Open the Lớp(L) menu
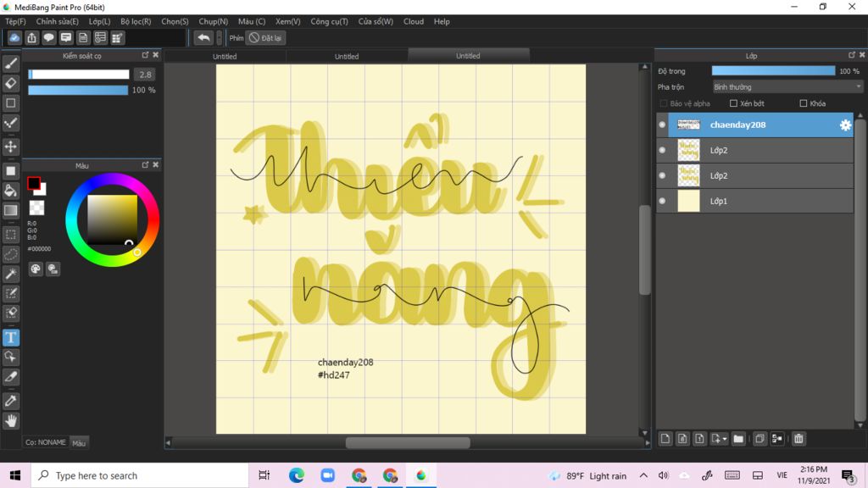 100,21
